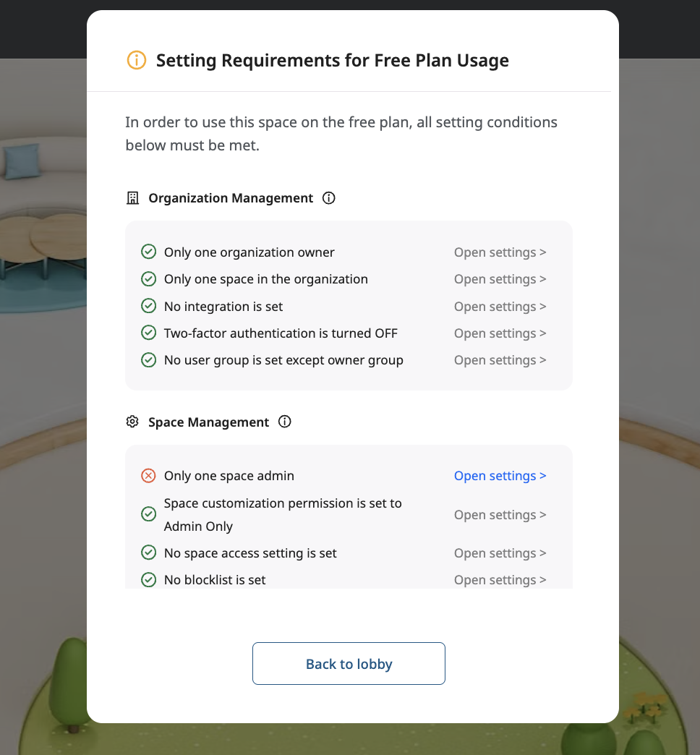Open settings for Only one space admin
Viewport: 700px width, 755px height.
[x=500, y=476]
